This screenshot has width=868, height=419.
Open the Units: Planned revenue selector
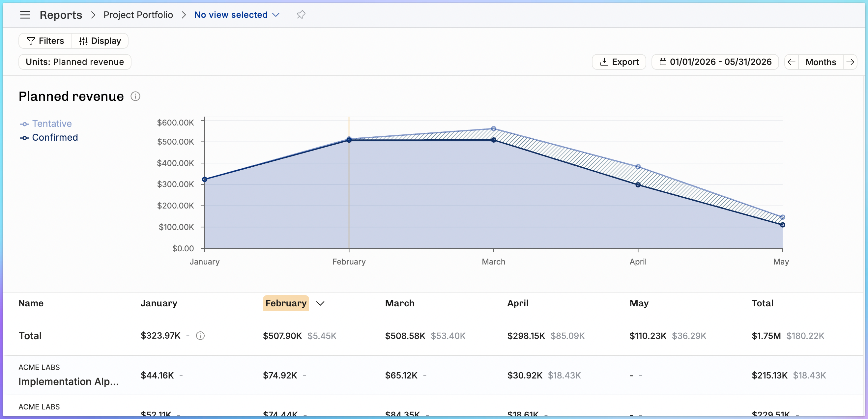tap(75, 62)
